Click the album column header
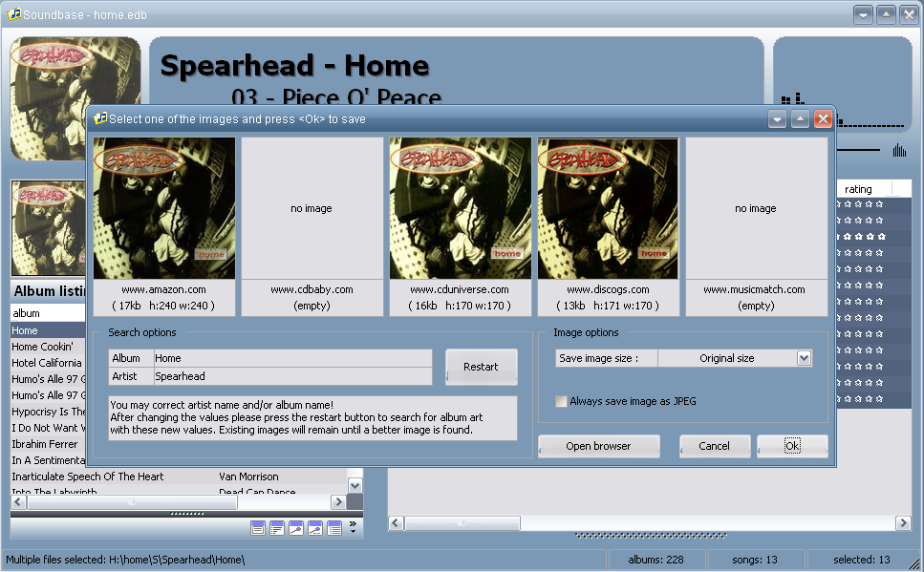The height and width of the screenshot is (572, 924). [49, 313]
